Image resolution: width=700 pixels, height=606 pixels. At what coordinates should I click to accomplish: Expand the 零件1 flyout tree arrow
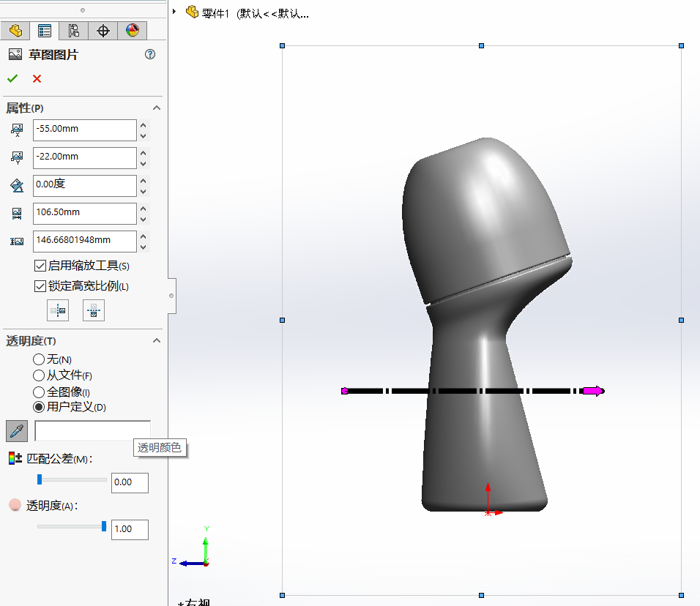(x=174, y=12)
